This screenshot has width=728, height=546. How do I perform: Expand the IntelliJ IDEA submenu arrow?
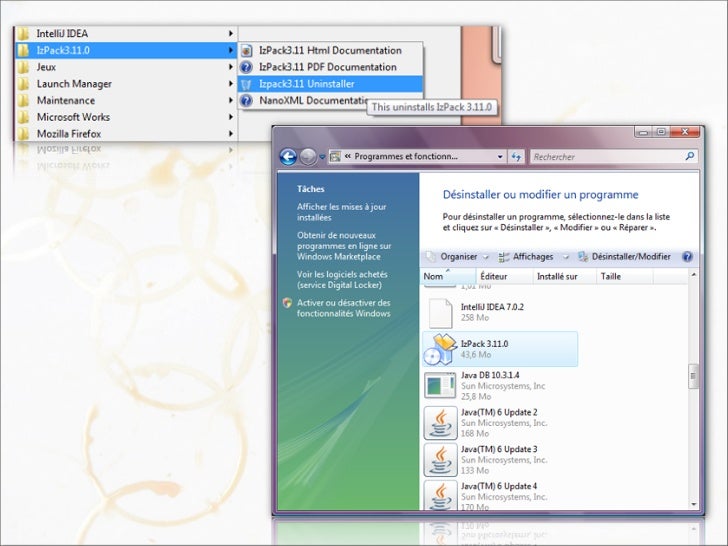click(x=231, y=33)
